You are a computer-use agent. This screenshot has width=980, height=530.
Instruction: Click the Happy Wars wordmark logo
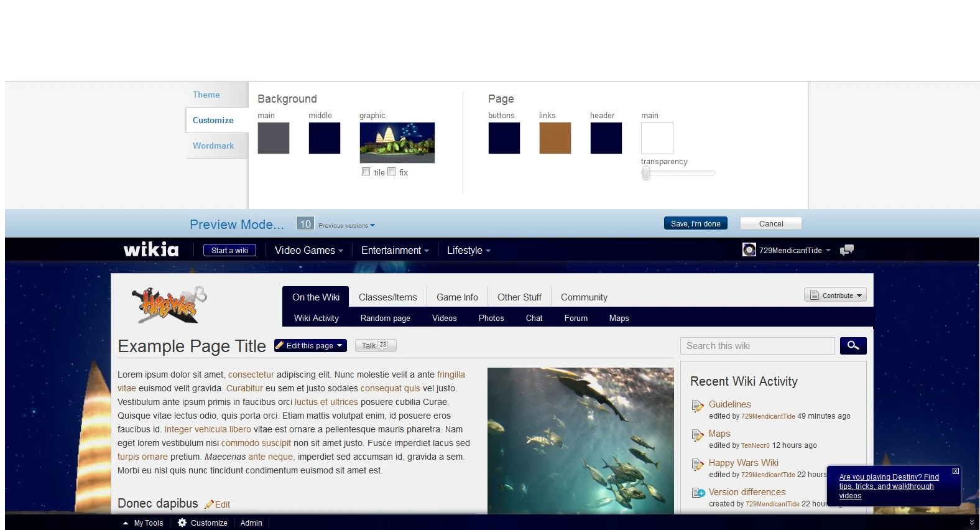click(169, 305)
